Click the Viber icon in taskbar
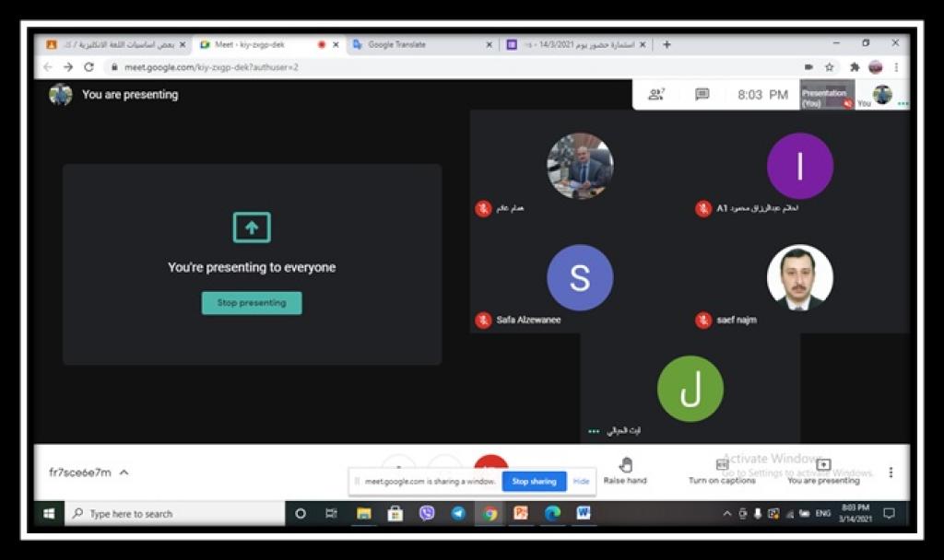 (x=426, y=514)
